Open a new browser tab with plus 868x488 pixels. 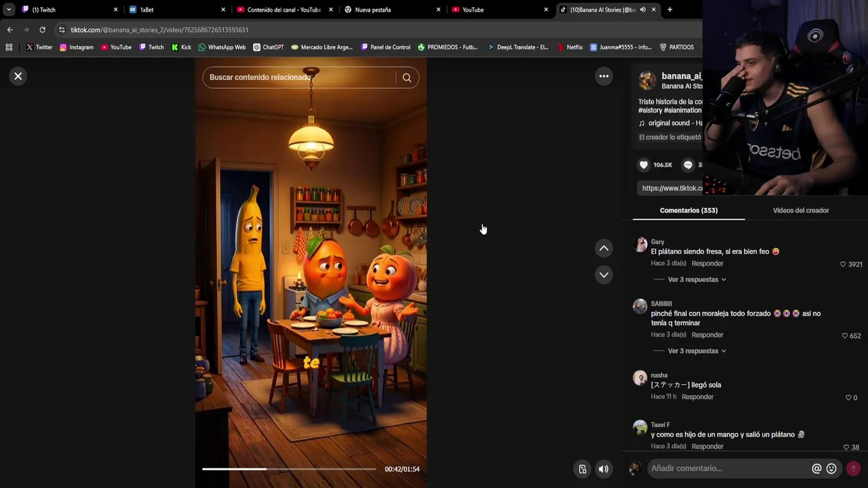(x=670, y=9)
